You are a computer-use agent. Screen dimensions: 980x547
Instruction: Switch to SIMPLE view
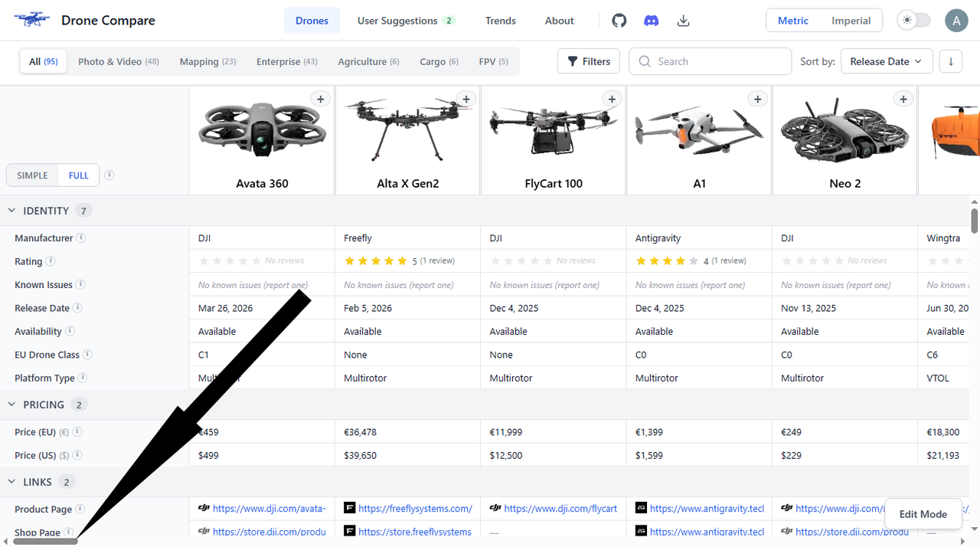(32, 175)
